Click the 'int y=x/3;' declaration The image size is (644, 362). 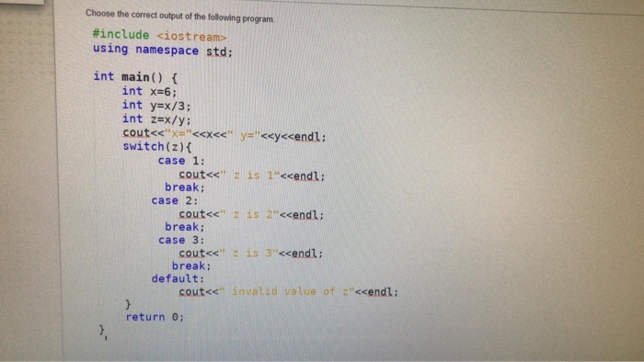156,106
